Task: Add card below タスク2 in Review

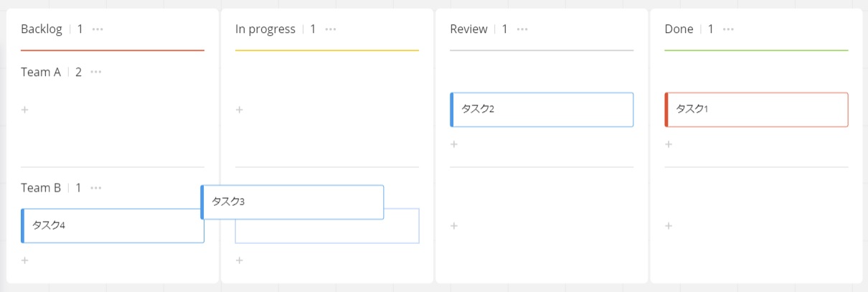Action: (453, 144)
